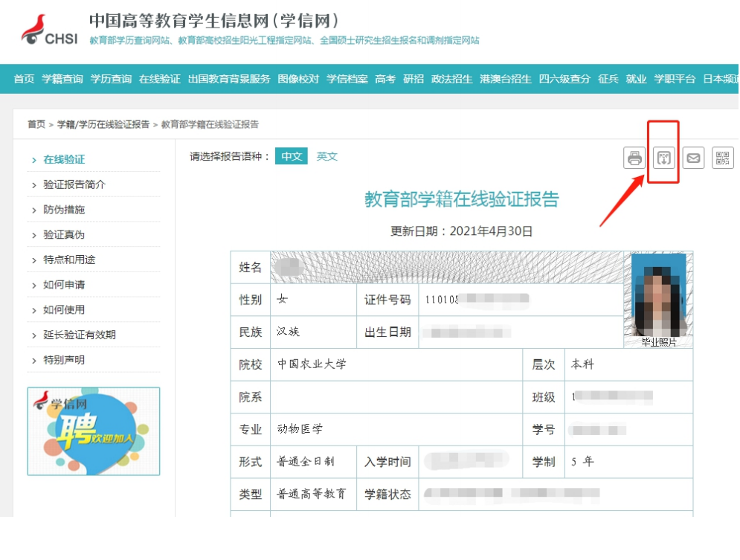Click the chevron beside 特点和用途
The image size is (740, 560).
pos(34,260)
